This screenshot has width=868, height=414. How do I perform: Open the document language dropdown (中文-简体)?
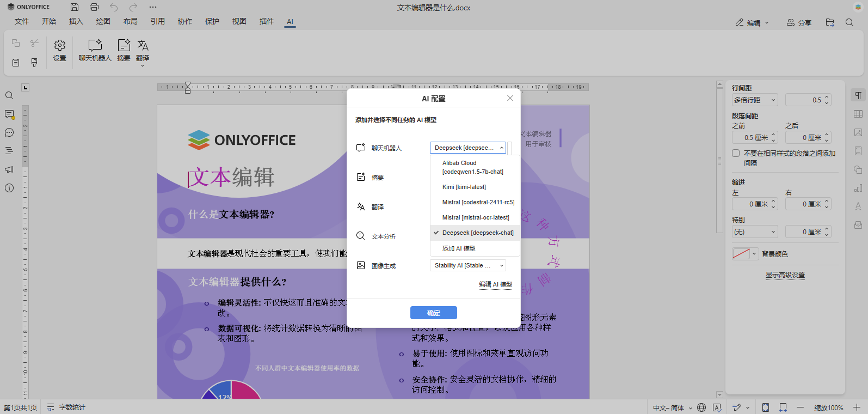673,407
